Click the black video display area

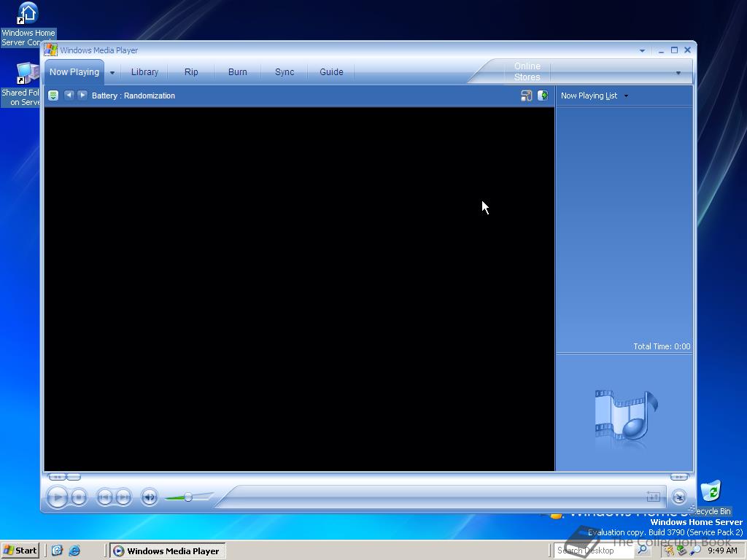point(299,289)
